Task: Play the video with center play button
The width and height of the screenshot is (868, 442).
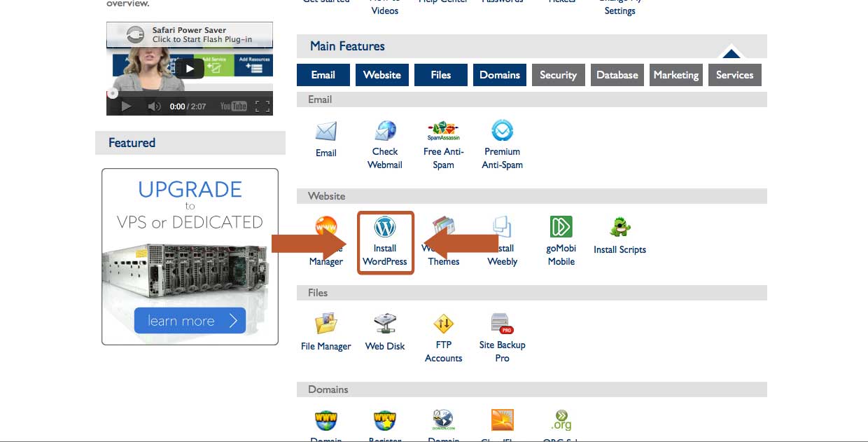Action: [189, 68]
